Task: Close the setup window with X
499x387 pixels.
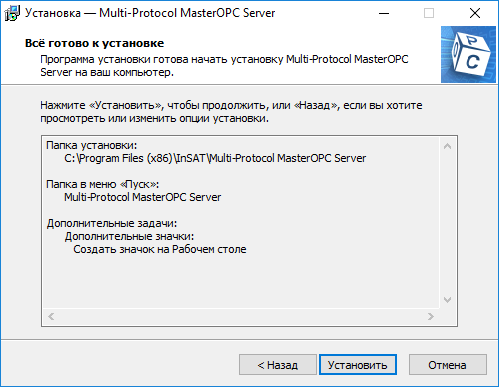Action: 475,13
